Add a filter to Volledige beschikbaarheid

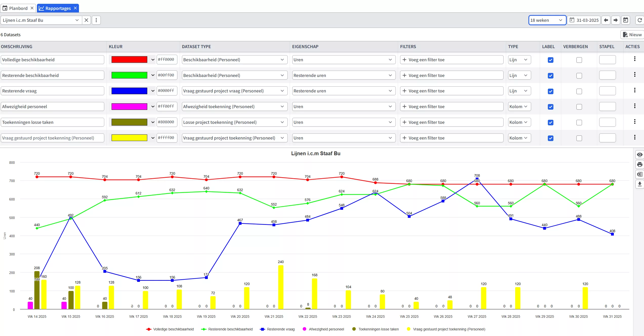451,60
